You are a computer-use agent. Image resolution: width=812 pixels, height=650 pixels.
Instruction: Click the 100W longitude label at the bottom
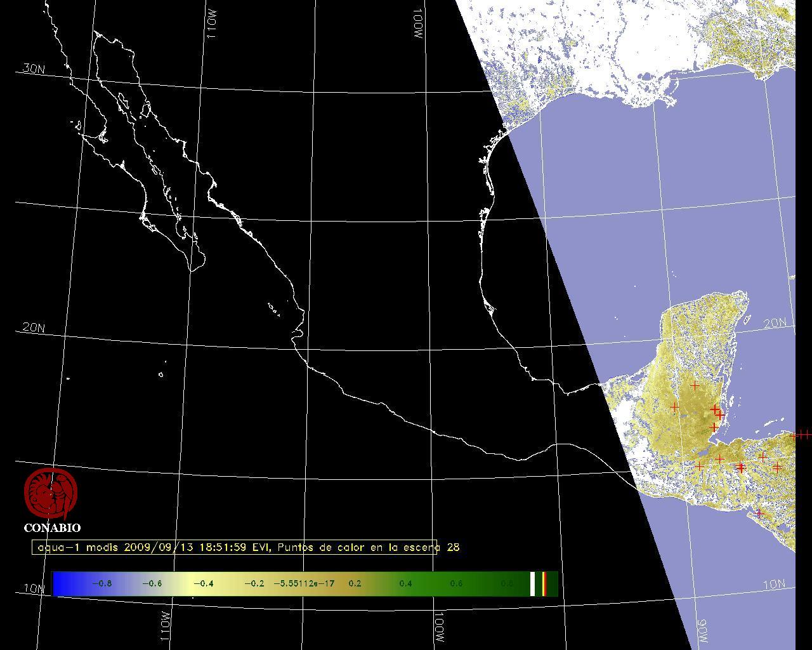click(440, 628)
